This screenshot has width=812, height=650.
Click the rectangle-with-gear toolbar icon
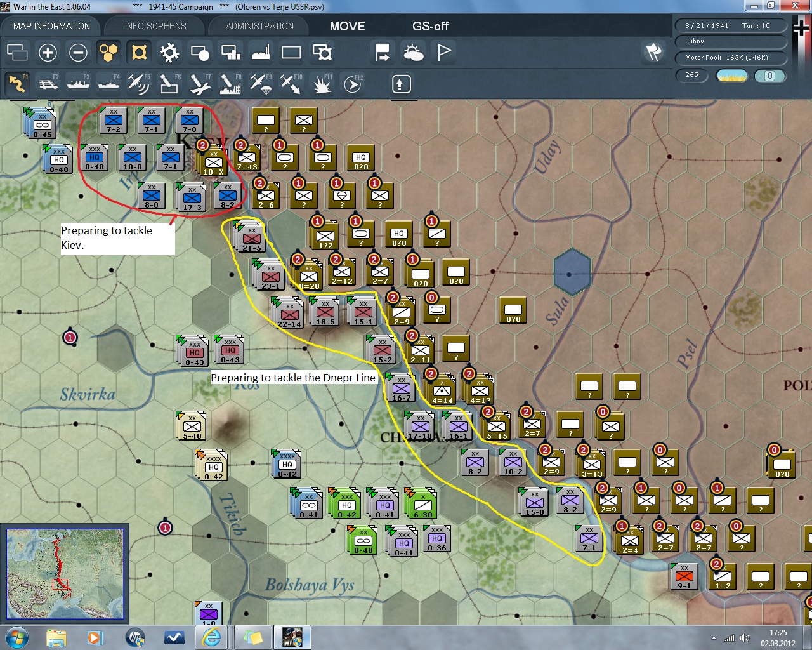pos(322,52)
